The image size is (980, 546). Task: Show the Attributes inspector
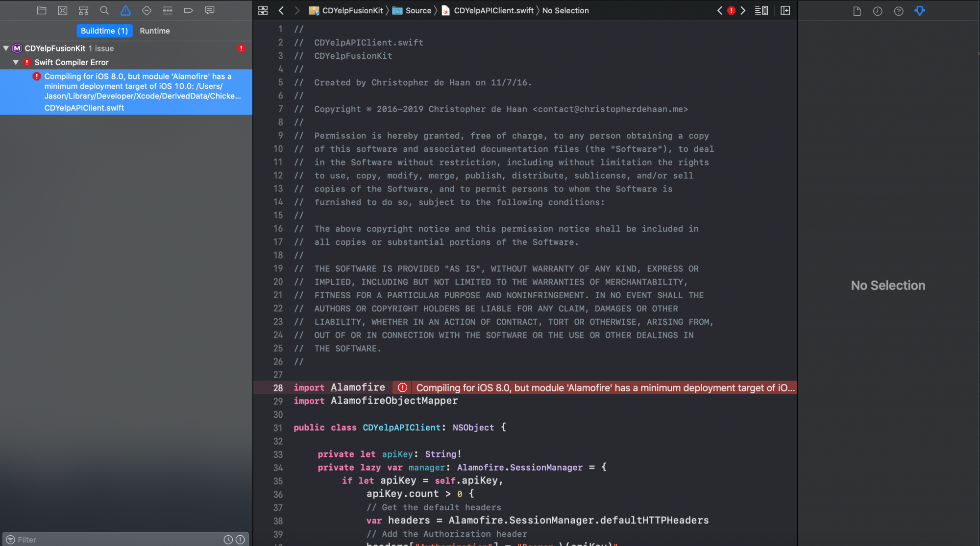tap(920, 11)
